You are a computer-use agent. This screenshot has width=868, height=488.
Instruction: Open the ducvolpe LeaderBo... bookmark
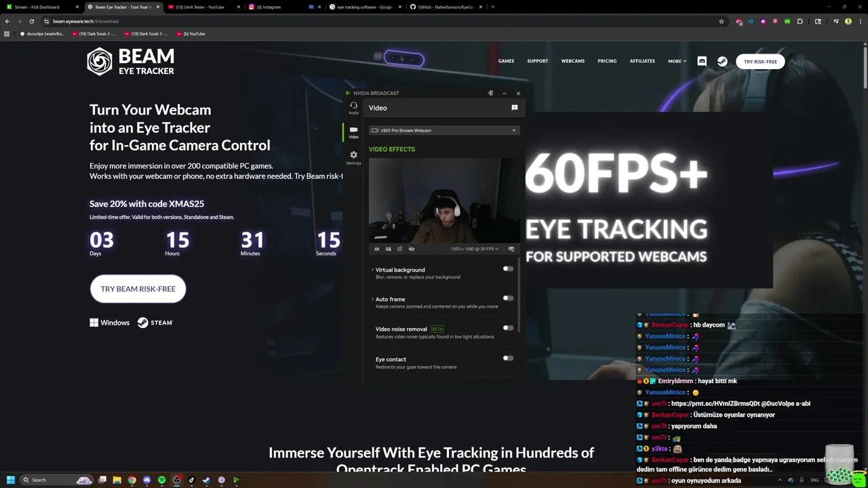(x=41, y=33)
